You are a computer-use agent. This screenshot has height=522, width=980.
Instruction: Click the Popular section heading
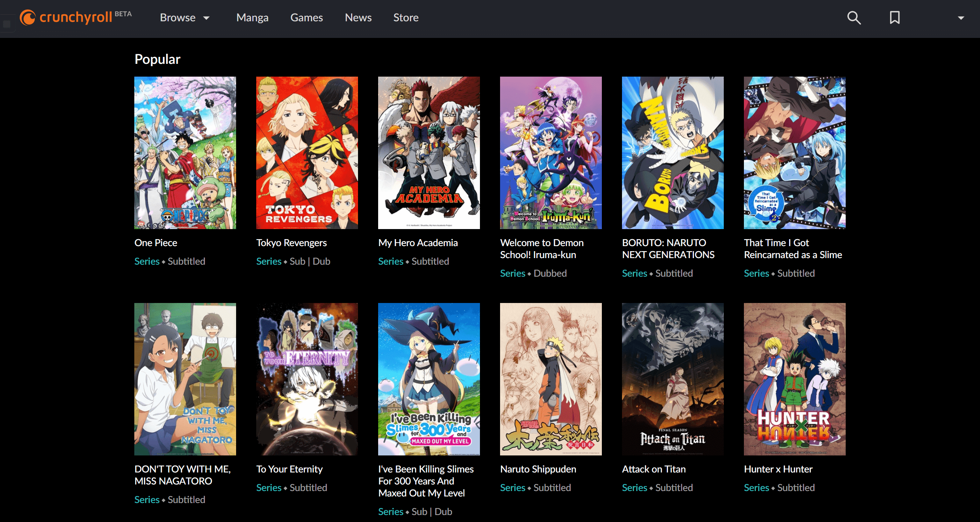coord(158,59)
